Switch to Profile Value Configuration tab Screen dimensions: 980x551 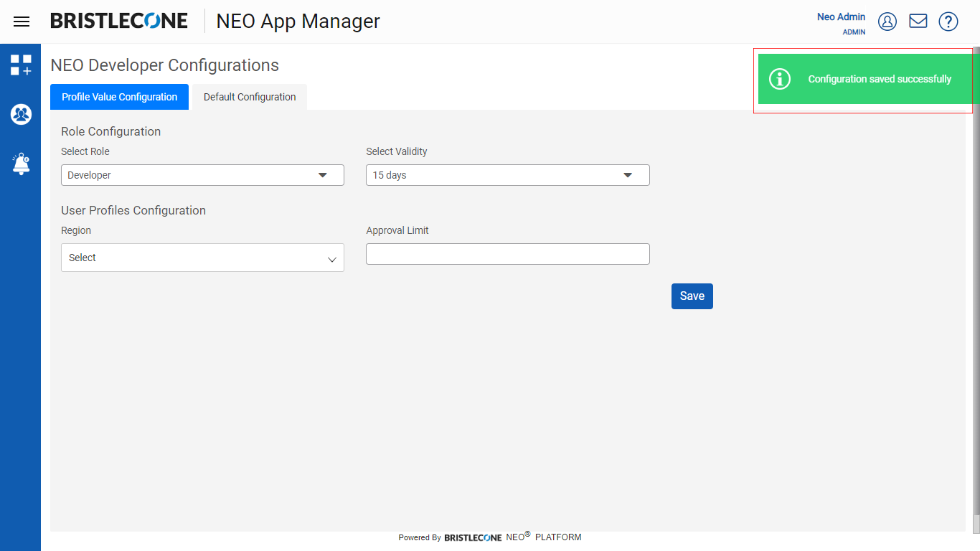point(119,97)
